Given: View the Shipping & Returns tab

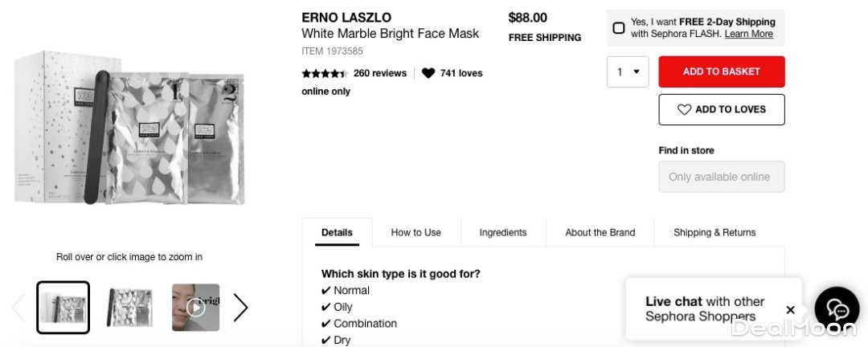Looking at the screenshot, I should (x=714, y=232).
